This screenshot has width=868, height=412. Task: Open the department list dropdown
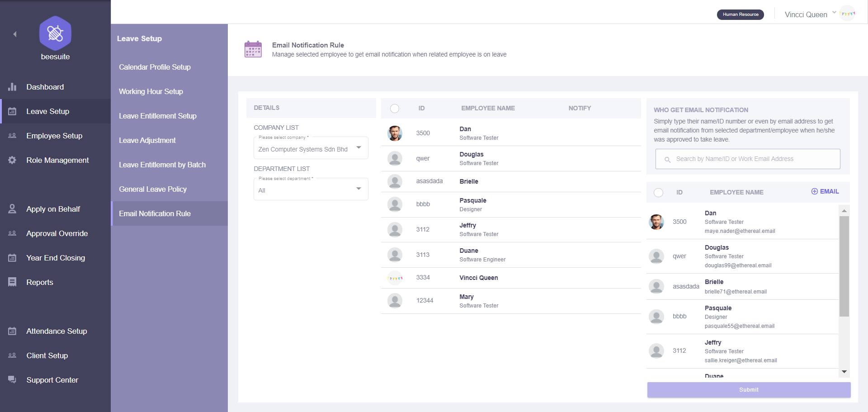click(311, 189)
